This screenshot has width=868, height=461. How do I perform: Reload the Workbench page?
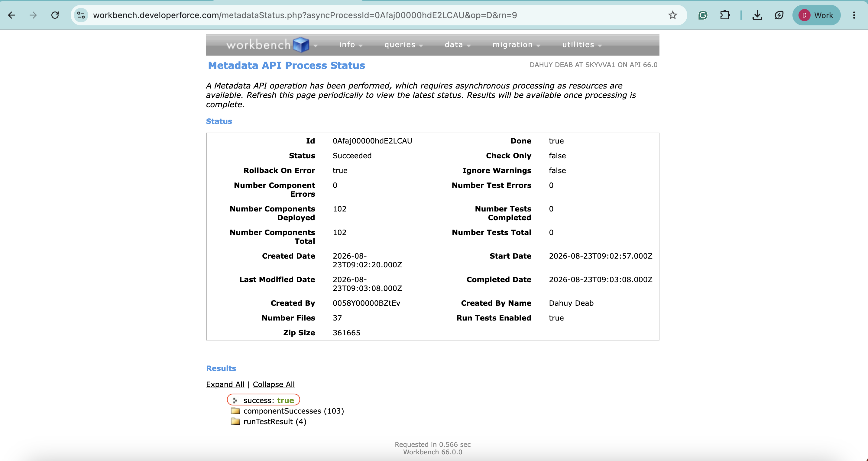[x=55, y=15]
